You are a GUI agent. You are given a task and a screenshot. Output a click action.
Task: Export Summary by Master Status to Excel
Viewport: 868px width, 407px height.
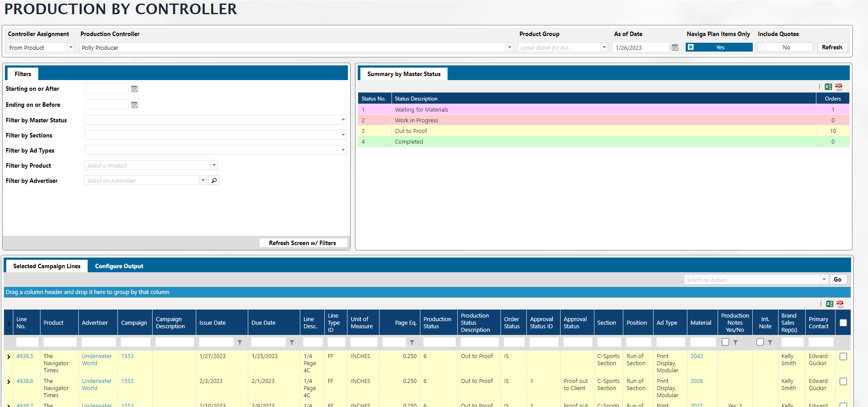pos(828,87)
